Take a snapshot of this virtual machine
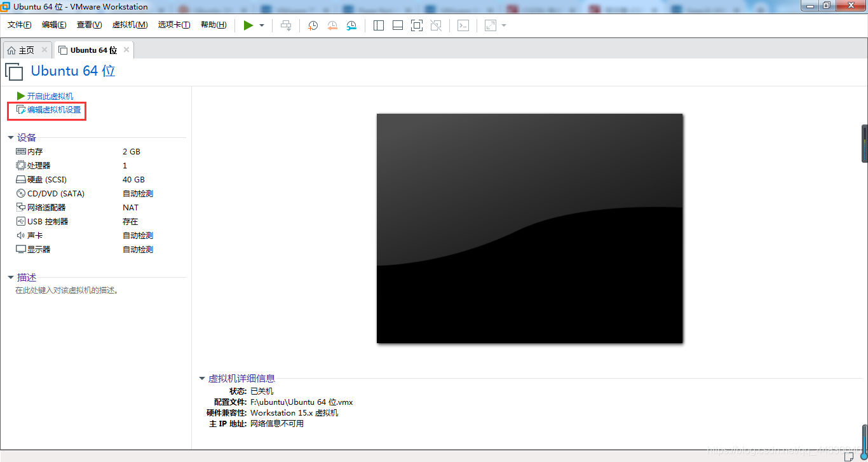The height and width of the screenshot is (462, 868). coord(313,25)
